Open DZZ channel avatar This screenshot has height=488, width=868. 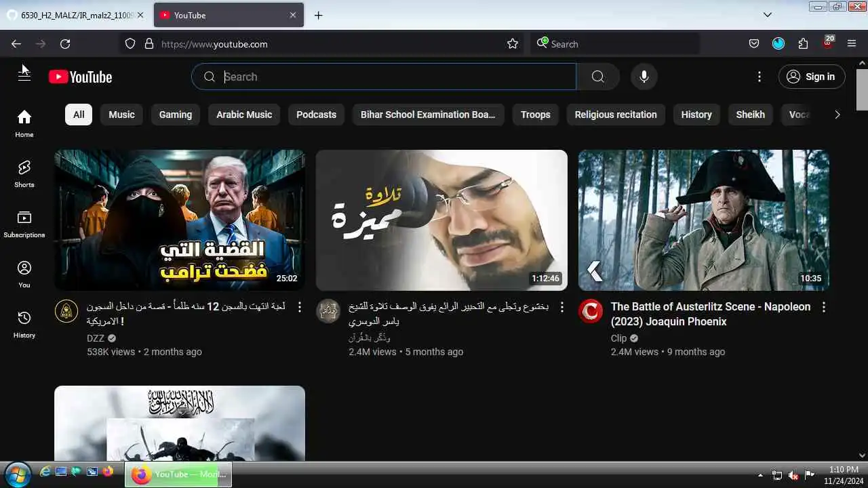point(66,311)
